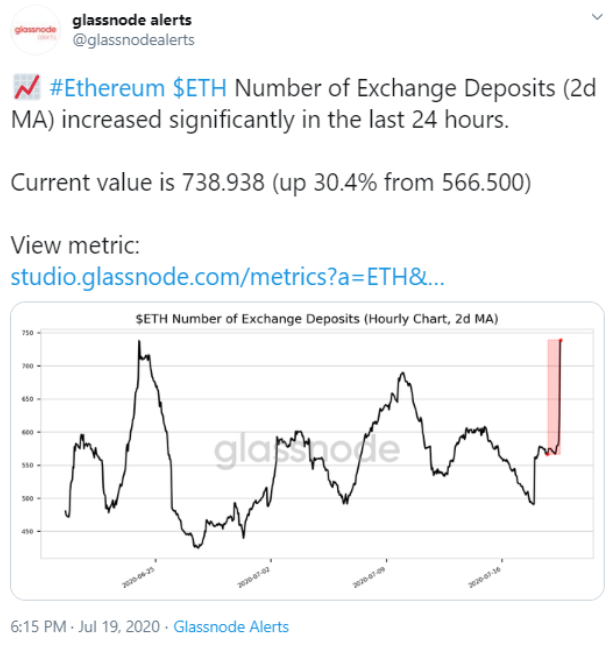This screenshot has height=647, width=616.
Task: Click the red dot at spike start
Action: point(547,454)
